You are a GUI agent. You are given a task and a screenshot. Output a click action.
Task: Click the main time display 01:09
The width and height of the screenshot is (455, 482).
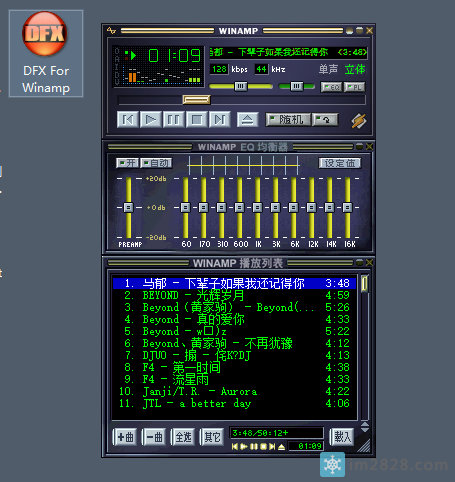[x=174, y=56]
